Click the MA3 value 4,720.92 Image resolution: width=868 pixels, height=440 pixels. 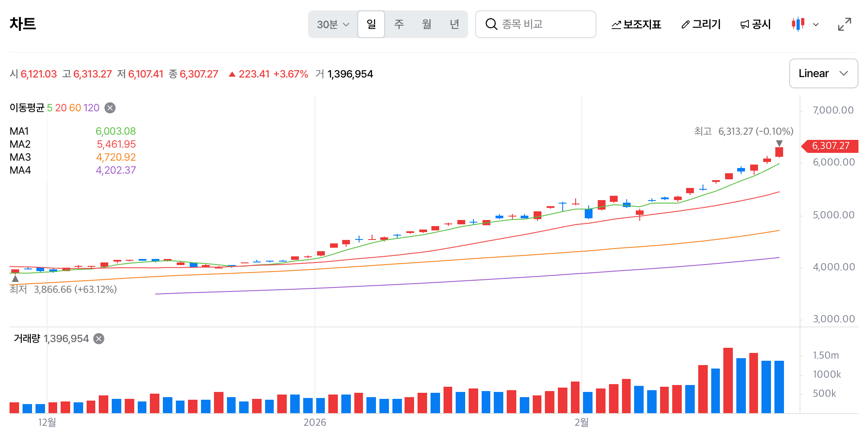click(x=116, y=157)
